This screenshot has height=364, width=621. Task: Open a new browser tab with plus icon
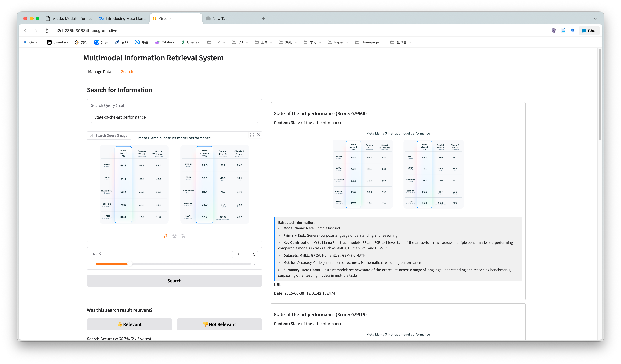263,18
